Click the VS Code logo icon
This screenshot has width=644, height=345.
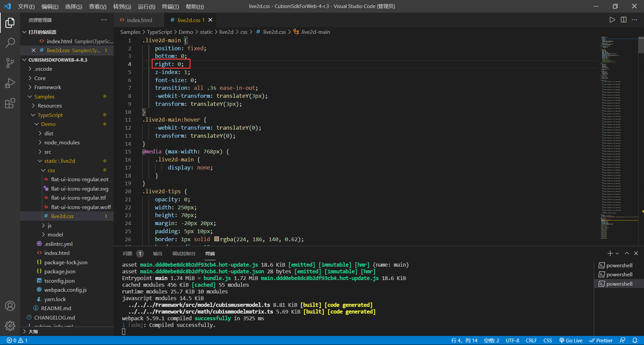pyautogui.click(x=8, y=6)
